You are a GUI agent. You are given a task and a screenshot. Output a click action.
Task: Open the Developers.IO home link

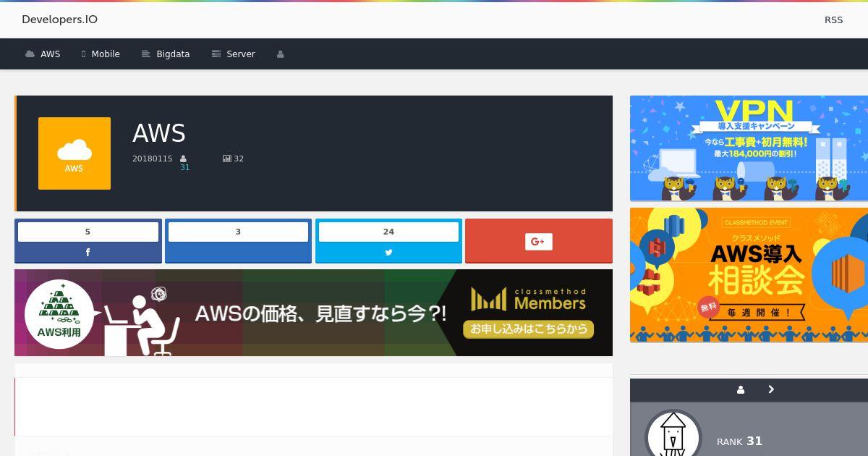click(59, 20)
